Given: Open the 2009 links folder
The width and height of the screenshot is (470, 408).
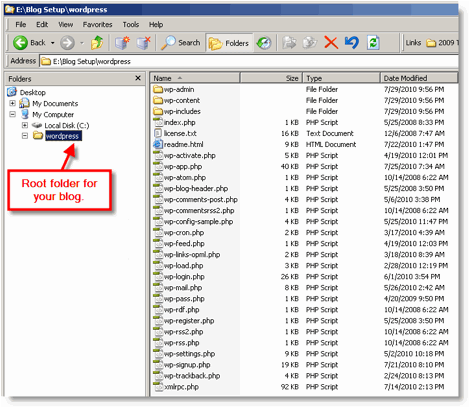Looking at the screenshot, I should pos(443,43).
